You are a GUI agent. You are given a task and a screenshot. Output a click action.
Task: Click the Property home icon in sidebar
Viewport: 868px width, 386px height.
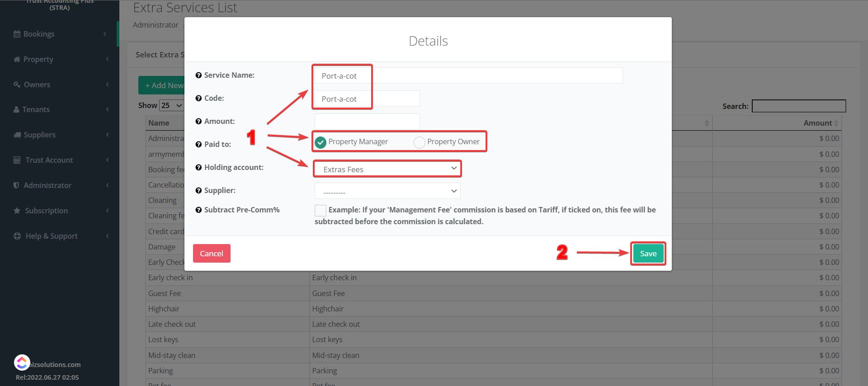point(17,59)
